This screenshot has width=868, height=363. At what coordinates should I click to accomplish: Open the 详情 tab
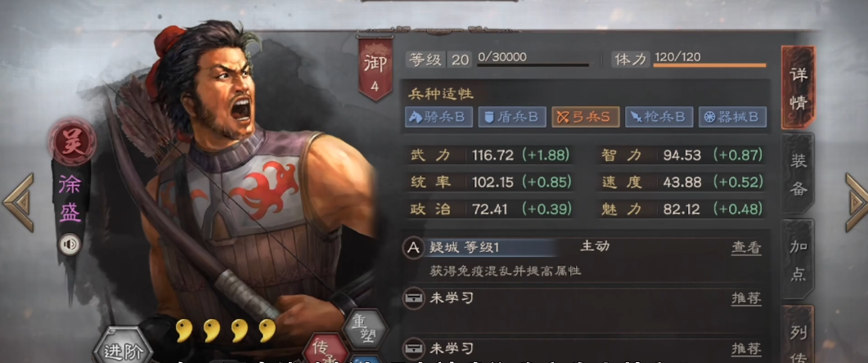(797, 88)
